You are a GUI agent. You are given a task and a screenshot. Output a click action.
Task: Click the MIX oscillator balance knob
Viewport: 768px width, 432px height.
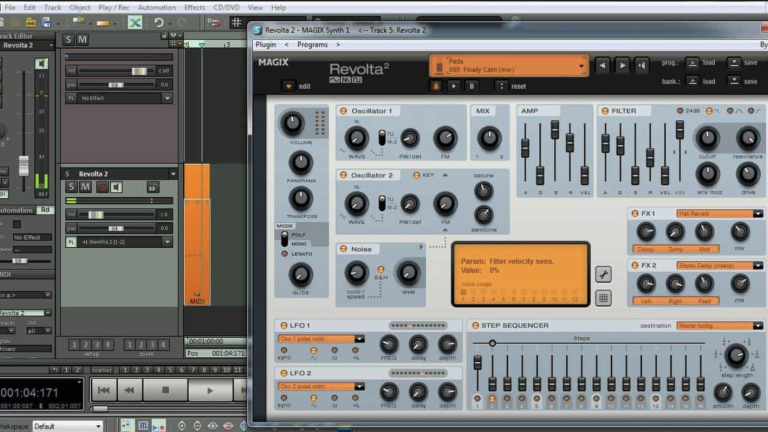point(489,138)
